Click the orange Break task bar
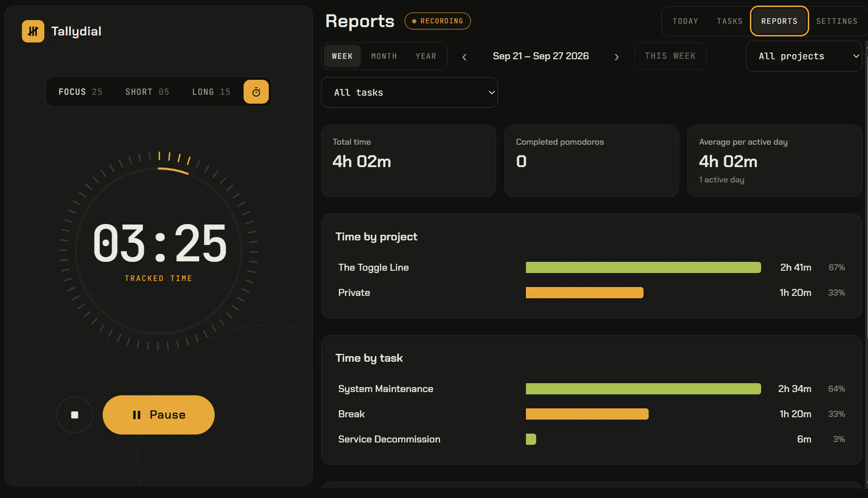Viewport: 868px width, 498px height. pyautogui.click(x=587, y=414)
